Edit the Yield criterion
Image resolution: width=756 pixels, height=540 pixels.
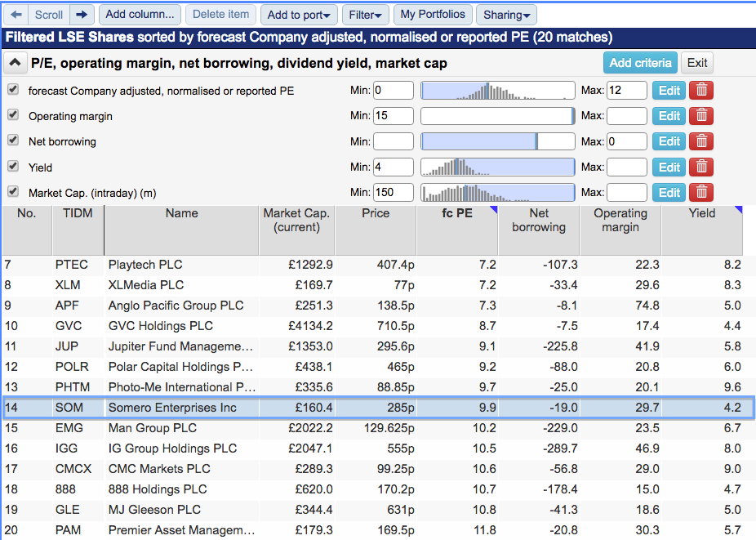point(669,167)
